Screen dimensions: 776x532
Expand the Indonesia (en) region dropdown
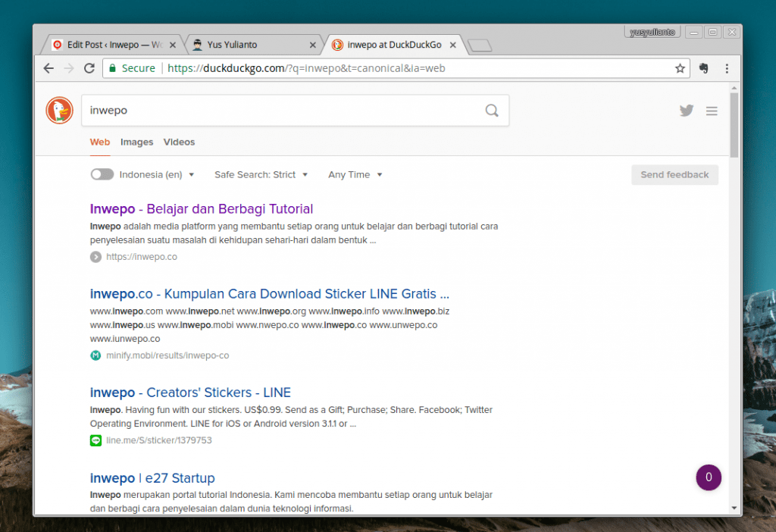click(x=157, y=174)
